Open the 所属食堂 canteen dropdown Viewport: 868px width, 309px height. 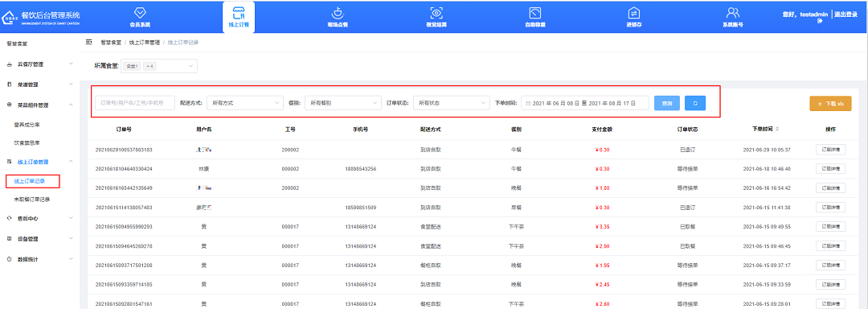[x=159, y=66]
